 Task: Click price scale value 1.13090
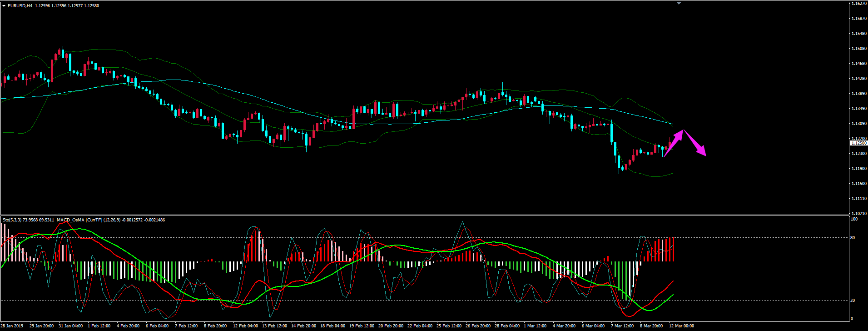[x=858, y=124]
